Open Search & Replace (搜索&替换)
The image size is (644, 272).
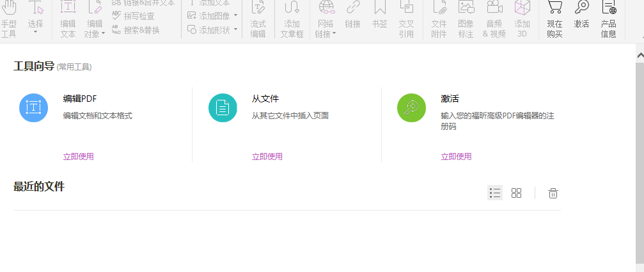(x=136, y=30)
